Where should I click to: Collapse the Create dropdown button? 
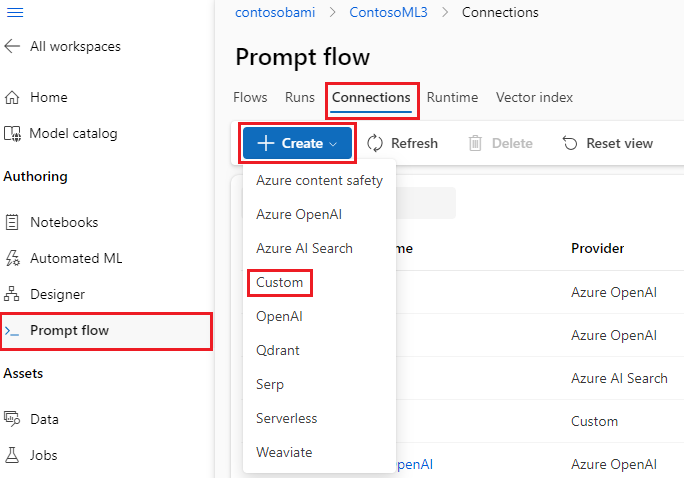point(297,143)
